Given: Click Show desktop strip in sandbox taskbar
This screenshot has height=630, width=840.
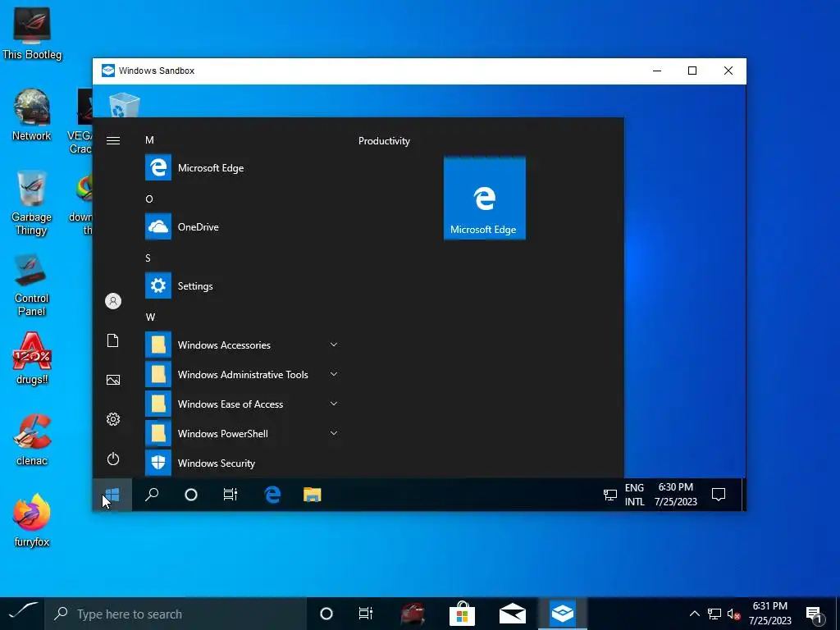Looking at the screenshot, I should tap(743, 495).
